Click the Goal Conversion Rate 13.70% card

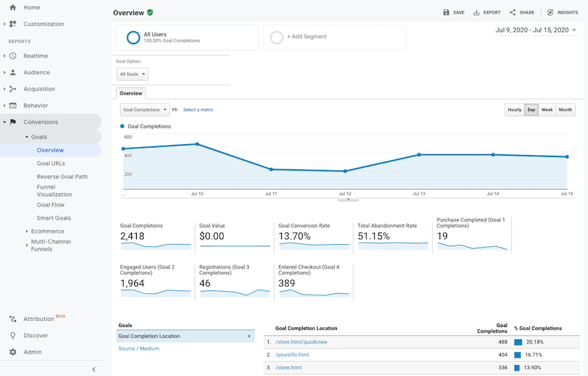pyautogui.click(x=314, y=237)
